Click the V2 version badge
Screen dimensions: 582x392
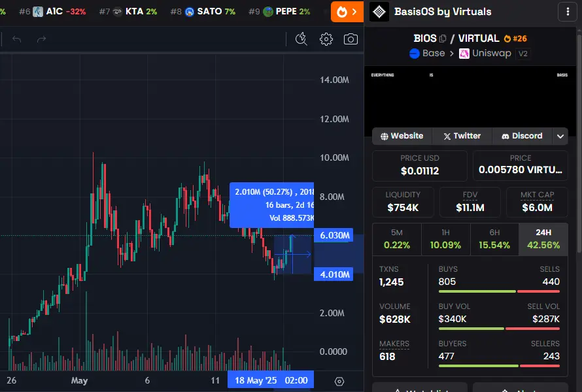point(522,54)
